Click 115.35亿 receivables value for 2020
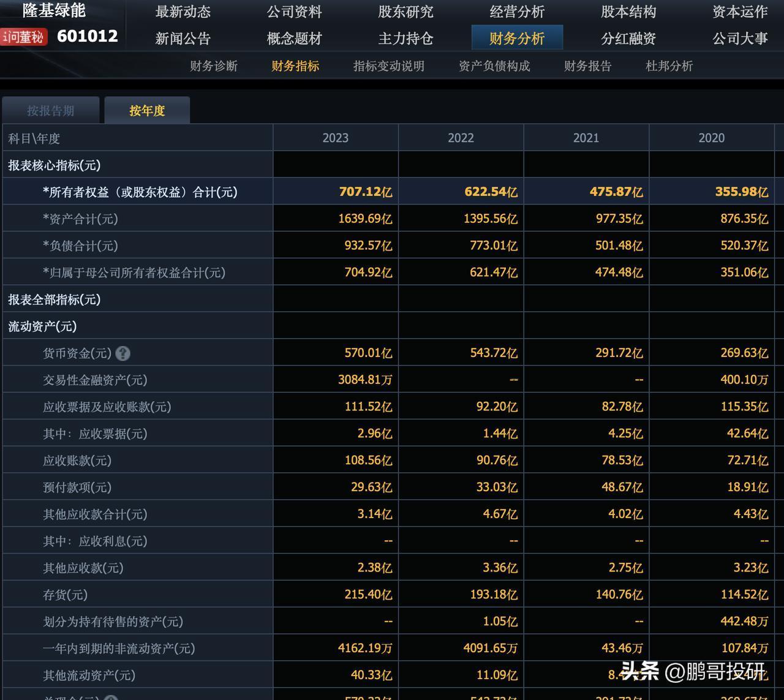 click(744, 407)
